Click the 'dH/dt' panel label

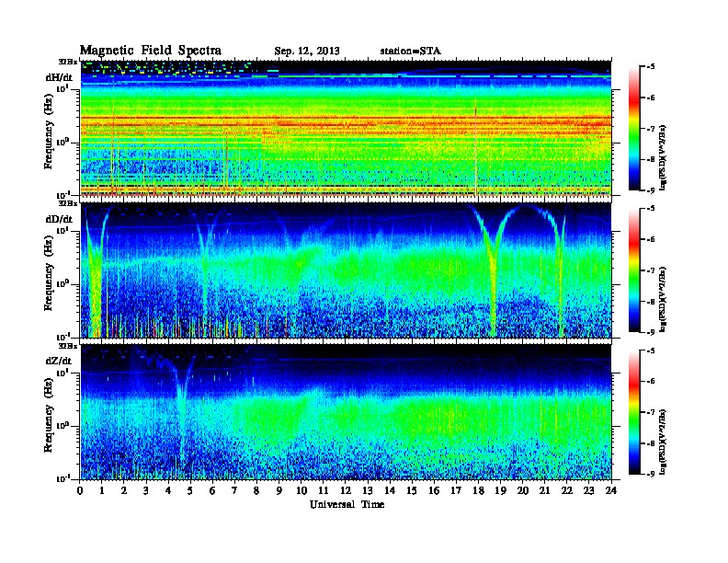(59, 77)
